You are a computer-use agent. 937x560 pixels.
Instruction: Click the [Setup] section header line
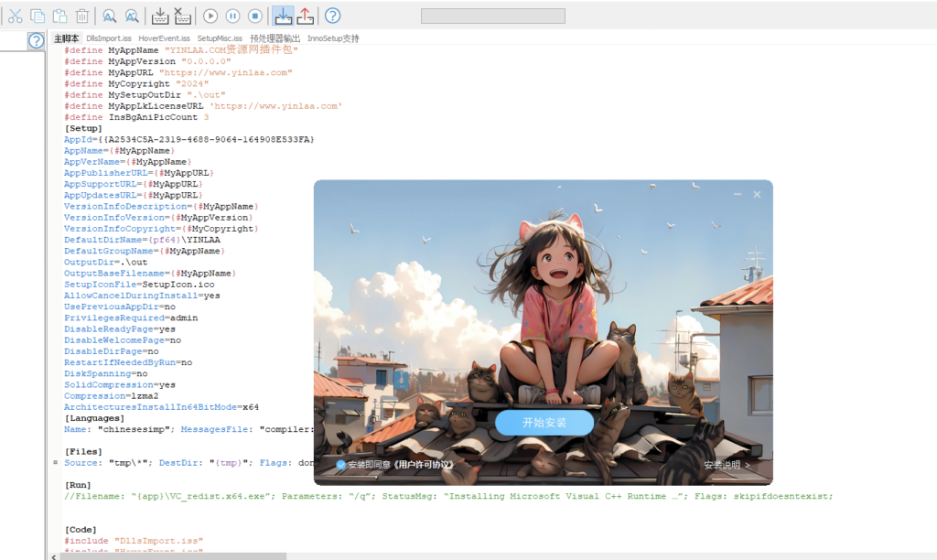83,128
